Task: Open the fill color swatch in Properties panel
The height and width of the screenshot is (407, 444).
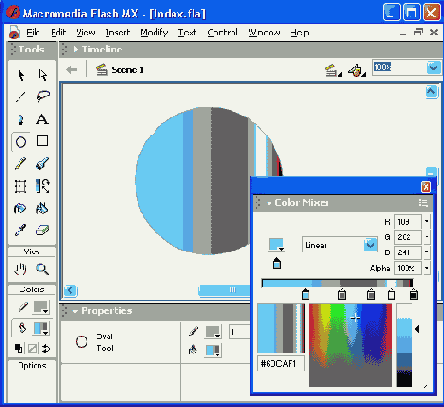Action: coord(213,350)
